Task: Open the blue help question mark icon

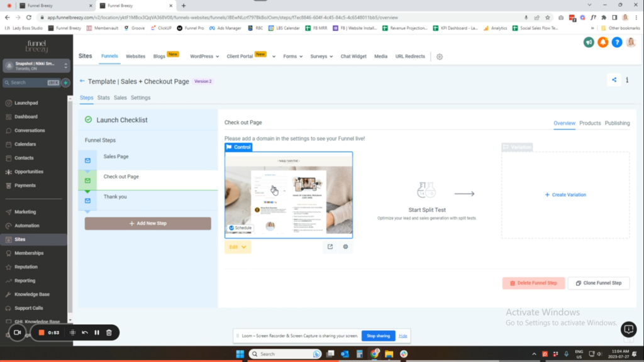Action: point(616,42)
